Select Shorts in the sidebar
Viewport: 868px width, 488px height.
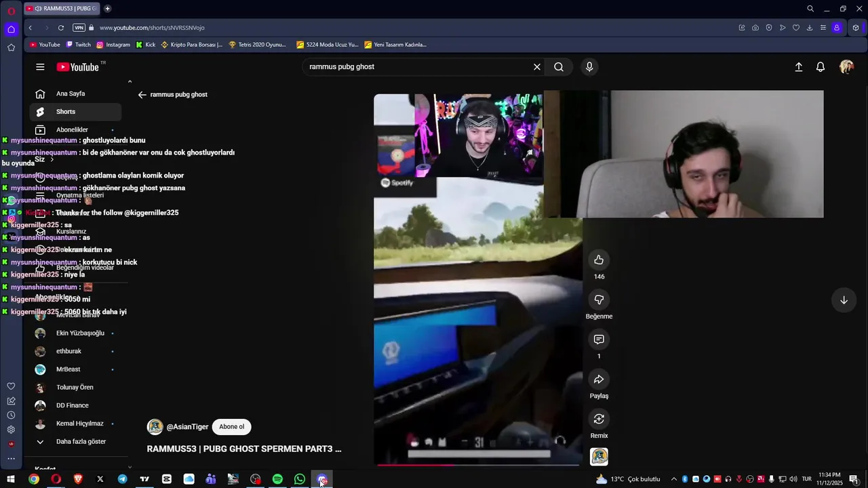click(x=75, y=112)
